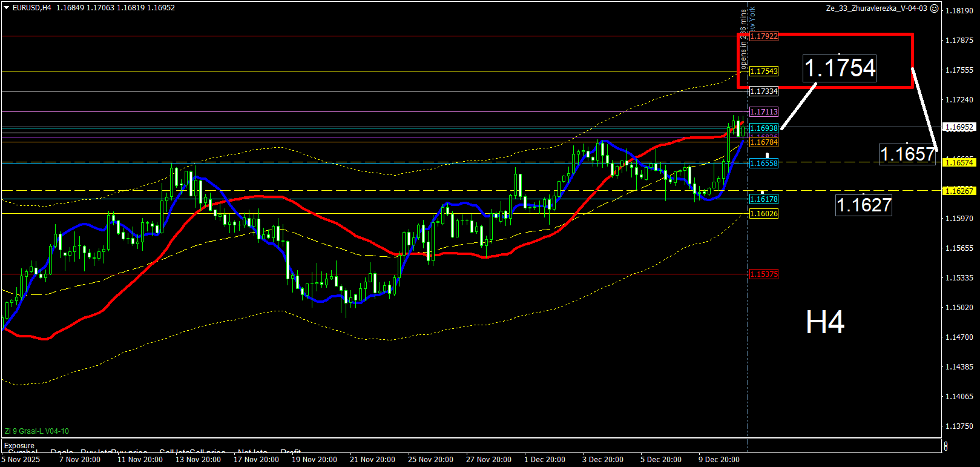
Task: Select the yellow 1.17543 level label
Action: (x=764, y=71)
